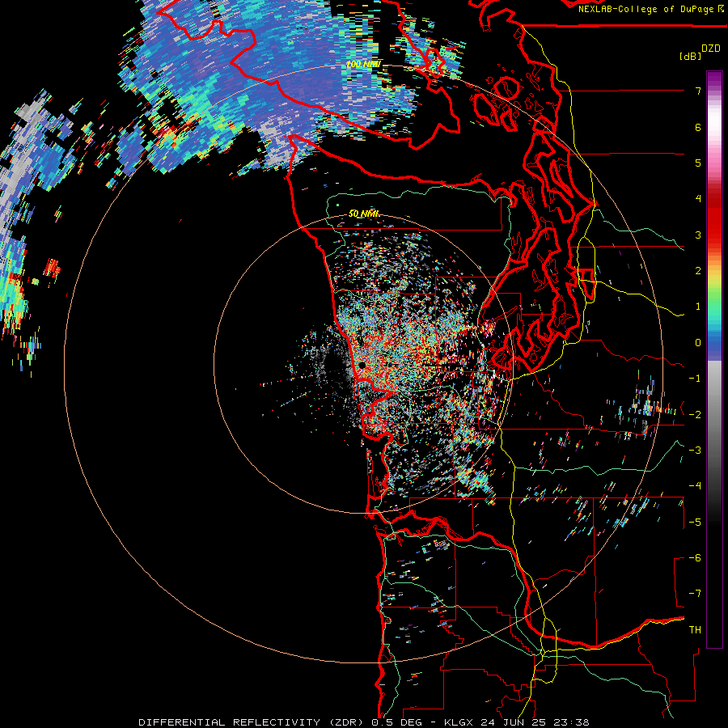Click the 1 value on color scale

697,307
